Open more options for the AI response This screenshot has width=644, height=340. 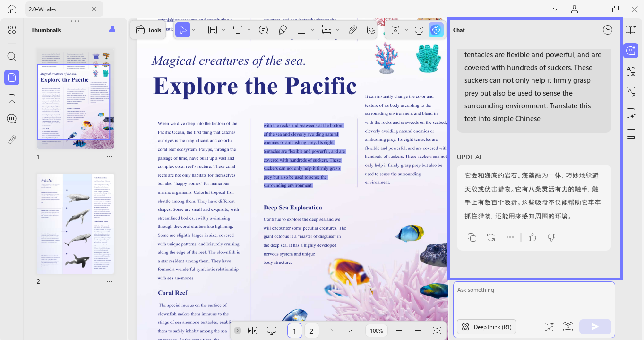pyautogui.click(x=510, y=237)
